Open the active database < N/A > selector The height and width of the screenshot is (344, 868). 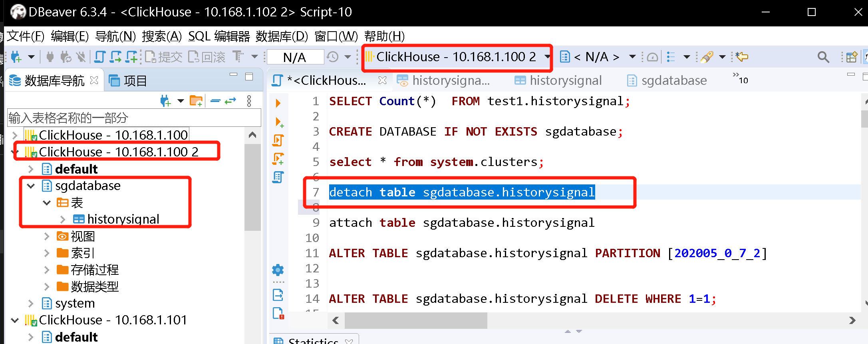click(x=598, y=57)
